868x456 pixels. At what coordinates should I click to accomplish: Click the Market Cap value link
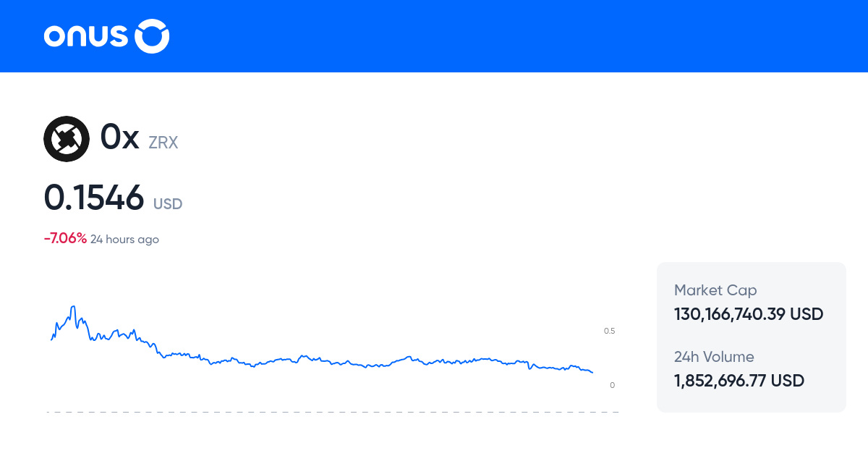(748, 314)
